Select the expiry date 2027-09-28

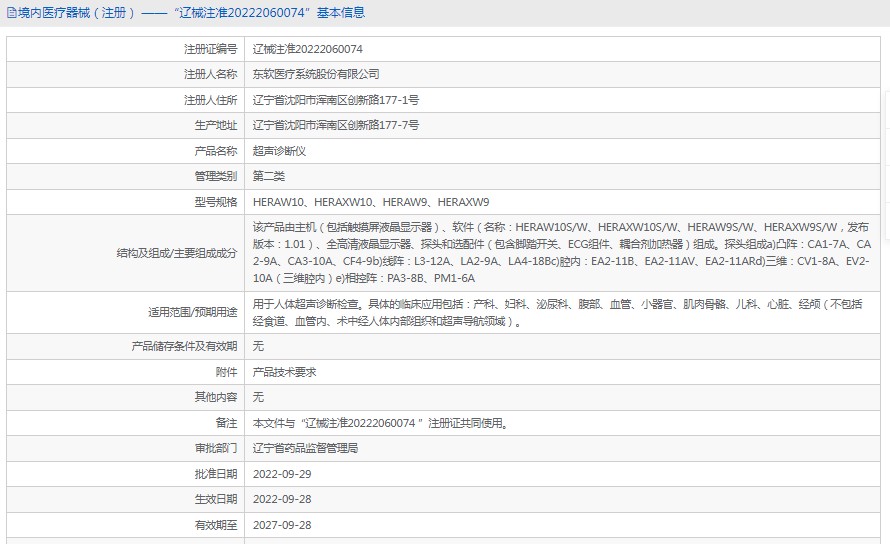tap(282, 525)
